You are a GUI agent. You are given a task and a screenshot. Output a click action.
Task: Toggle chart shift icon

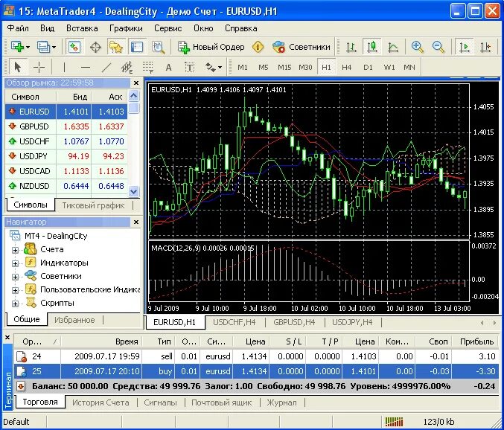tap(485, 47)
